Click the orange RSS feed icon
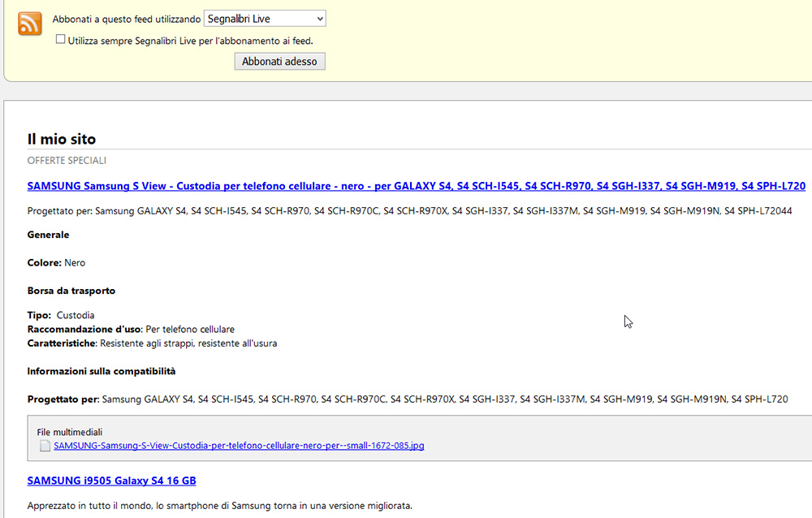The height and width of the screenshot is (518, 812). [x=29, y=24]
